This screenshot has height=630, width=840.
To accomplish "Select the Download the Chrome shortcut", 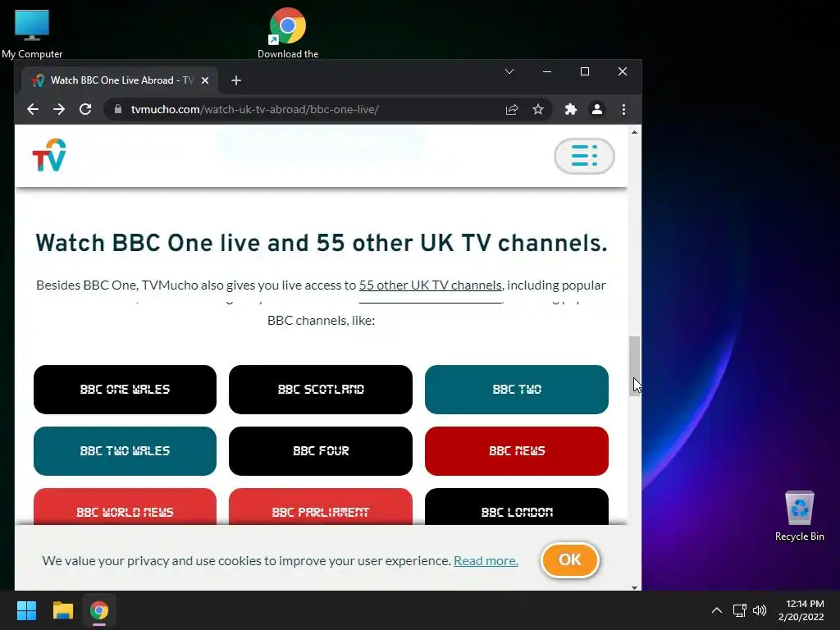I will pyautogui.click(x=288, y=33).
